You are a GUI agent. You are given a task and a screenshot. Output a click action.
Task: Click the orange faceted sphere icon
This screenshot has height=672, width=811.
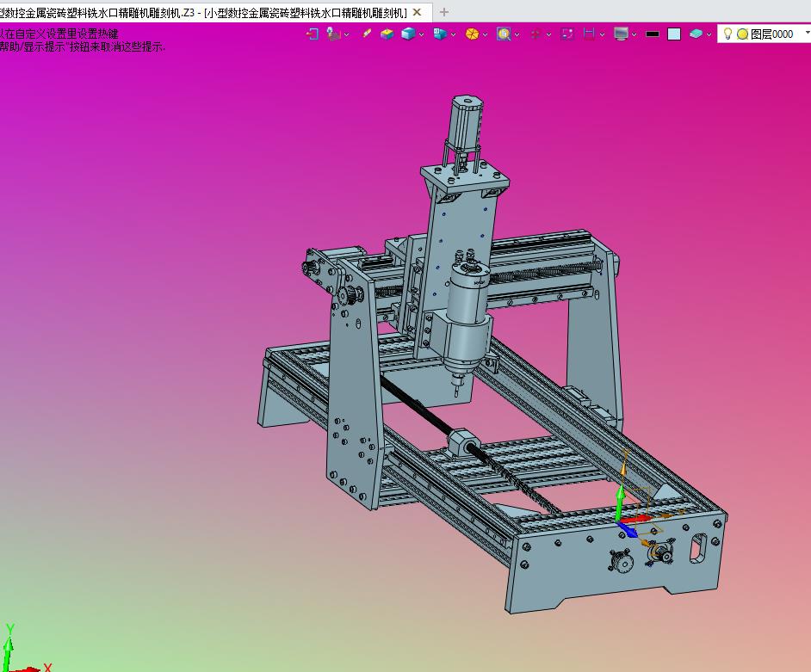[x=472, y=34]
